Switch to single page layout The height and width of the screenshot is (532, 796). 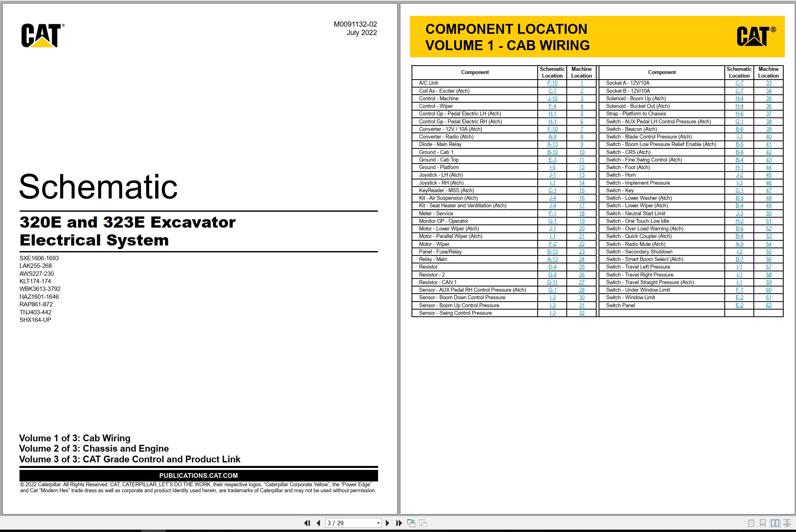coord(751,523)
